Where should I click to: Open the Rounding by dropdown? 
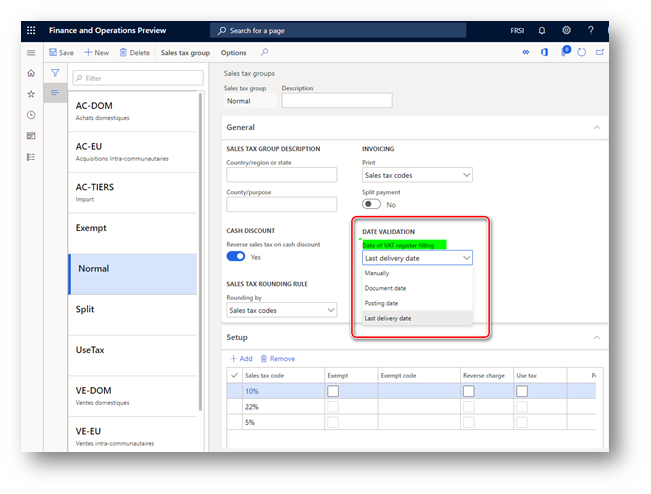[x=281, y=310]
